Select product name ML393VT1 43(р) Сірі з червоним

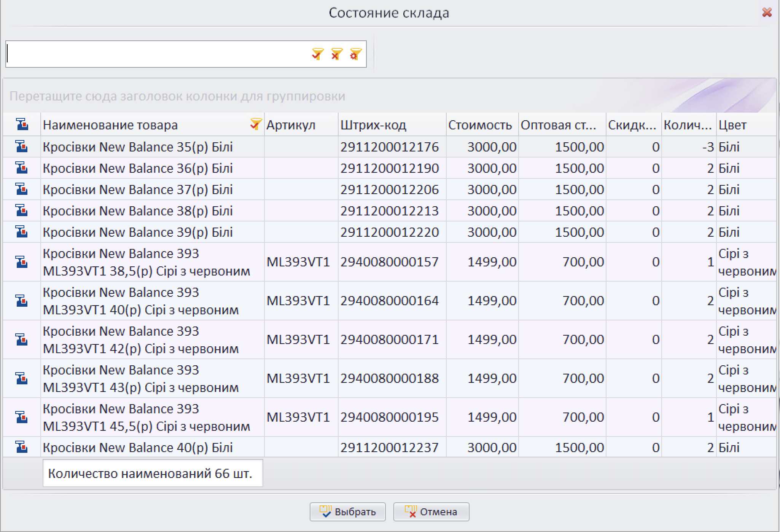coord(141,379)
